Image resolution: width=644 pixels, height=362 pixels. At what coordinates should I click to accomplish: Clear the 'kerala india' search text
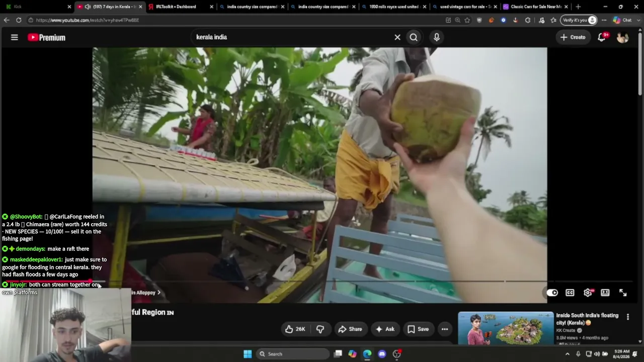coord(397,37)
